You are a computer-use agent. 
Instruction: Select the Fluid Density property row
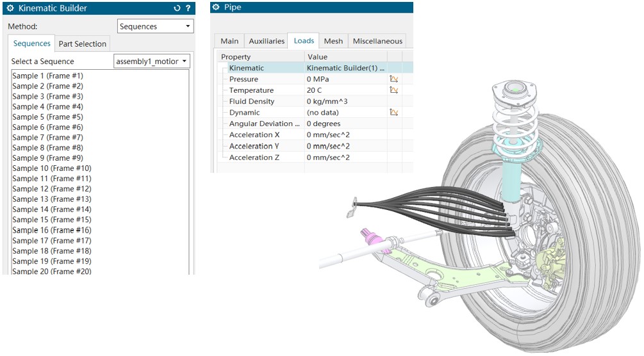pyautogui.click(x=315, y=101)
